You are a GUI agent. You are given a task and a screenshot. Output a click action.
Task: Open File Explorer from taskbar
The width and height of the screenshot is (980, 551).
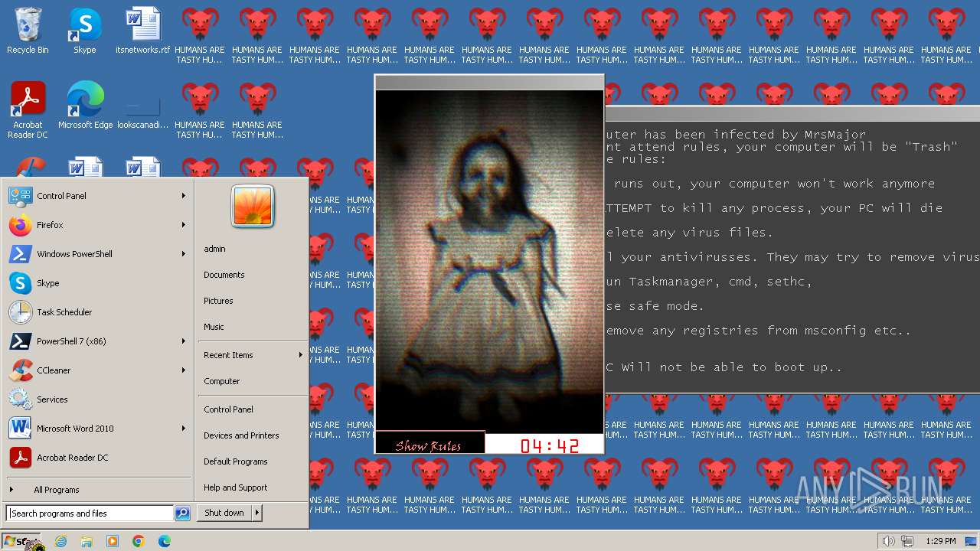(x=87, y=541)
